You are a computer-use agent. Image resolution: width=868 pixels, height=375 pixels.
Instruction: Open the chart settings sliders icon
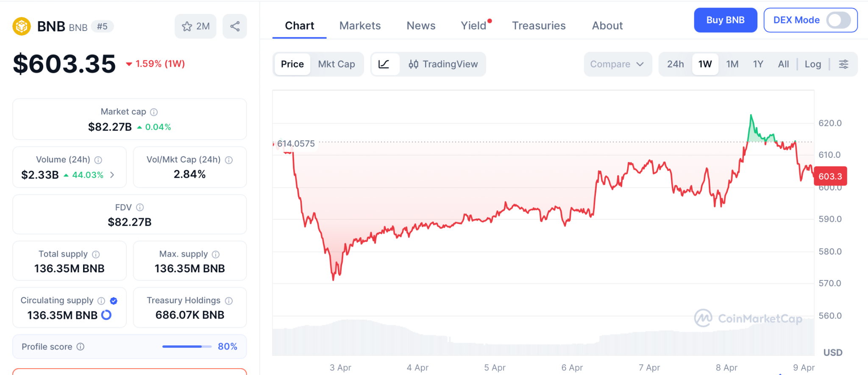(x=843, y=64)
